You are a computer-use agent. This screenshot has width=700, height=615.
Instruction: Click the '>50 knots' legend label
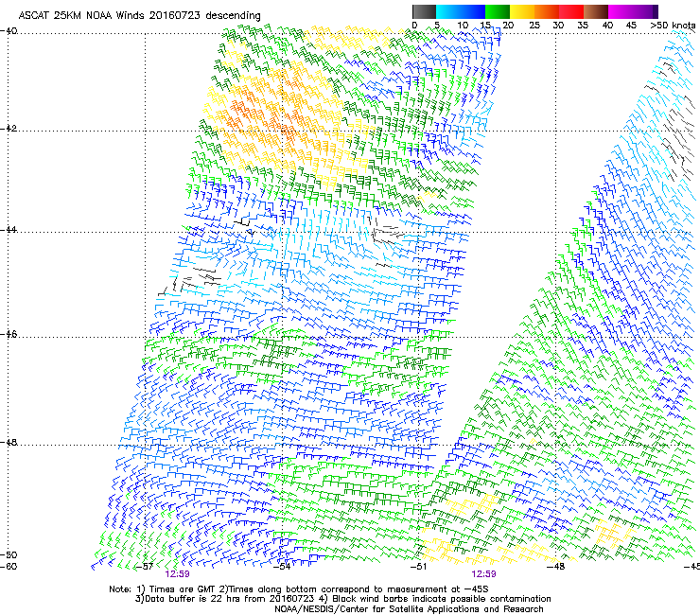point(673,26)
